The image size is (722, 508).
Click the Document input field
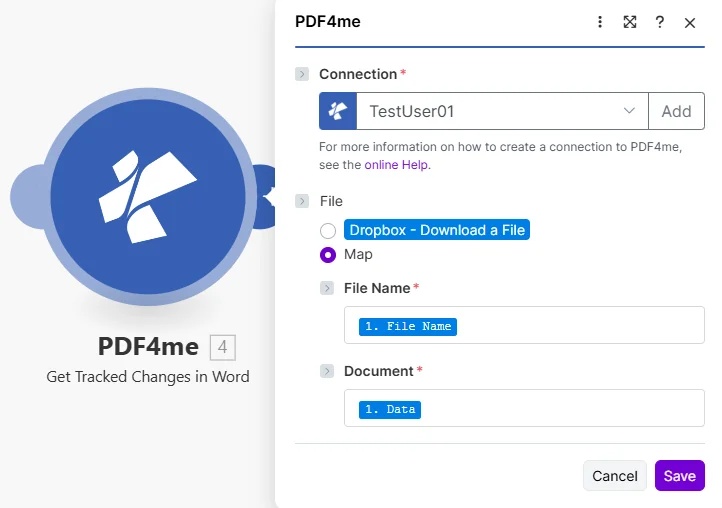tap(524, 408)
